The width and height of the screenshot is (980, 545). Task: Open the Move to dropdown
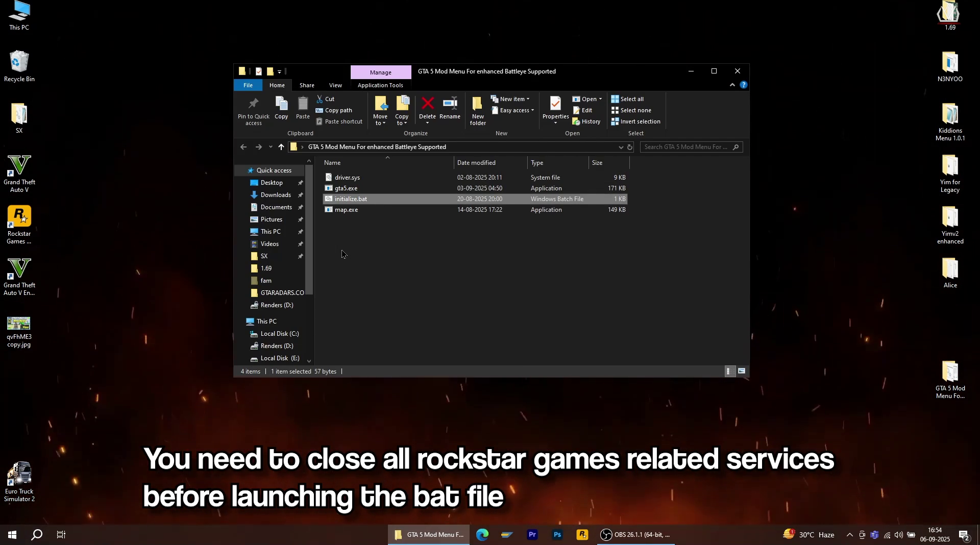click(x=381, y=111)
